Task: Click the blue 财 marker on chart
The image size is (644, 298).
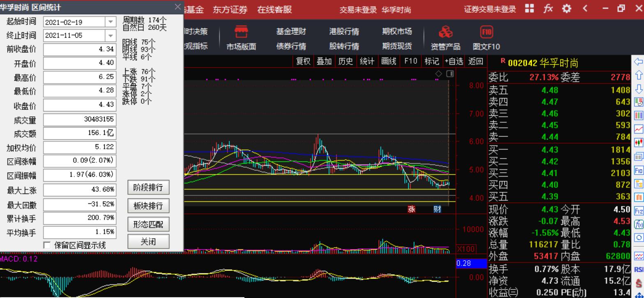Action: 437,209
